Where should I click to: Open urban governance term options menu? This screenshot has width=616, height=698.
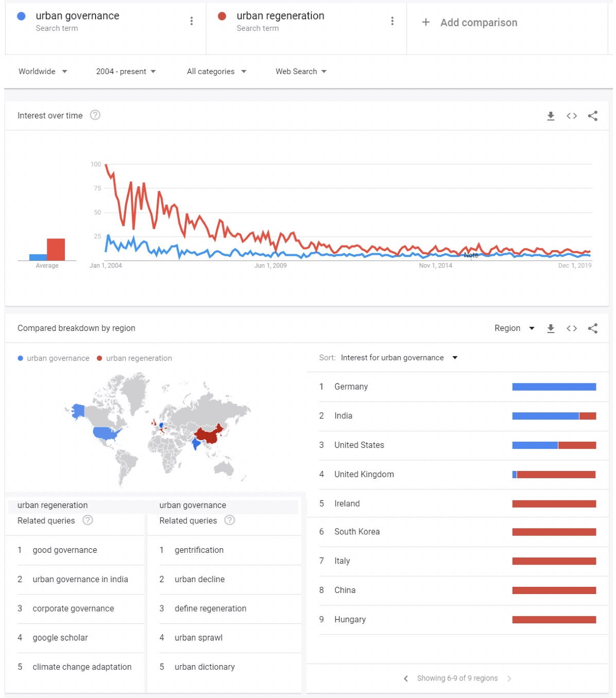(x=192, y=21)
